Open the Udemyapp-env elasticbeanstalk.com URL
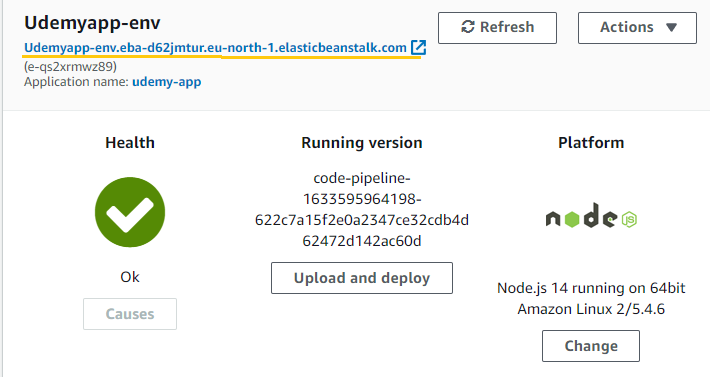 pos(215,48)
